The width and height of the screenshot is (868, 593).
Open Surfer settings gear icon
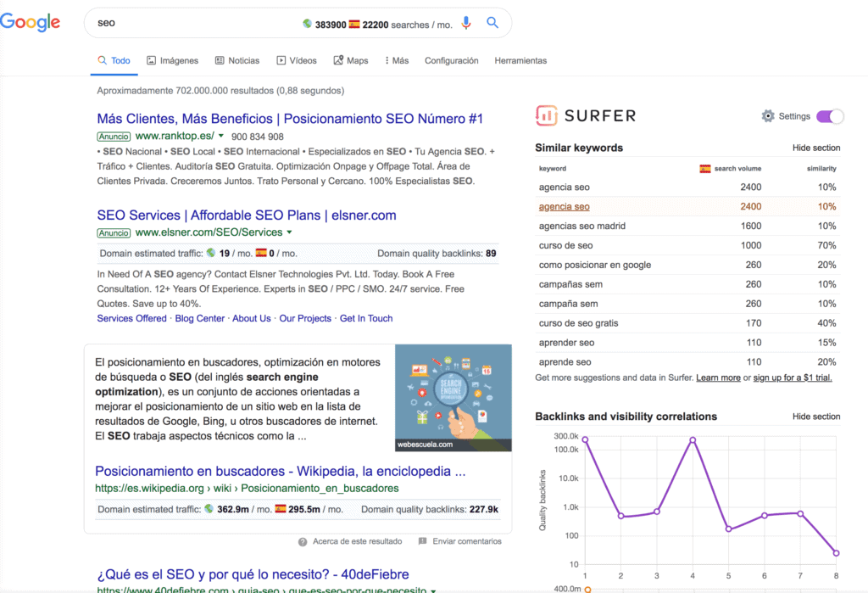(768, 116)
